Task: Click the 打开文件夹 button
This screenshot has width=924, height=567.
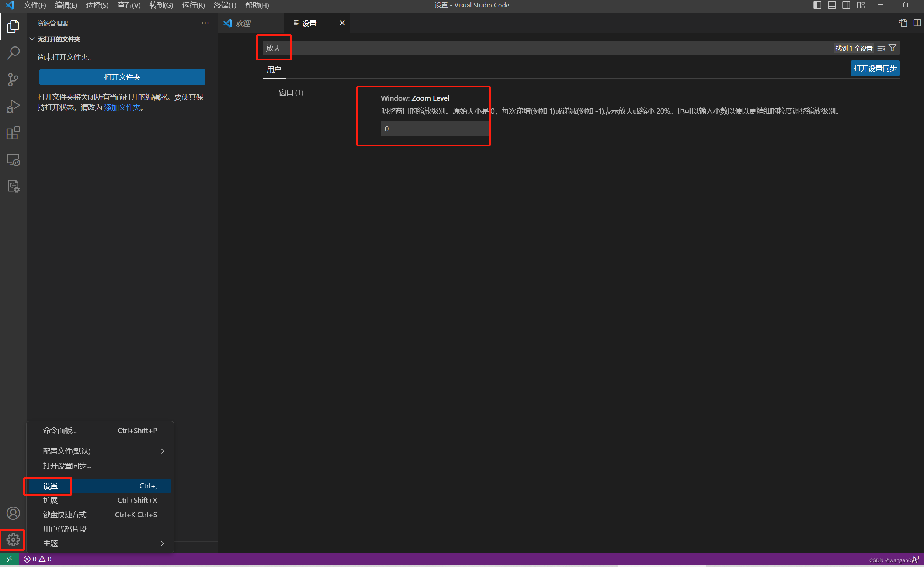Action: [x=122, y=77]
